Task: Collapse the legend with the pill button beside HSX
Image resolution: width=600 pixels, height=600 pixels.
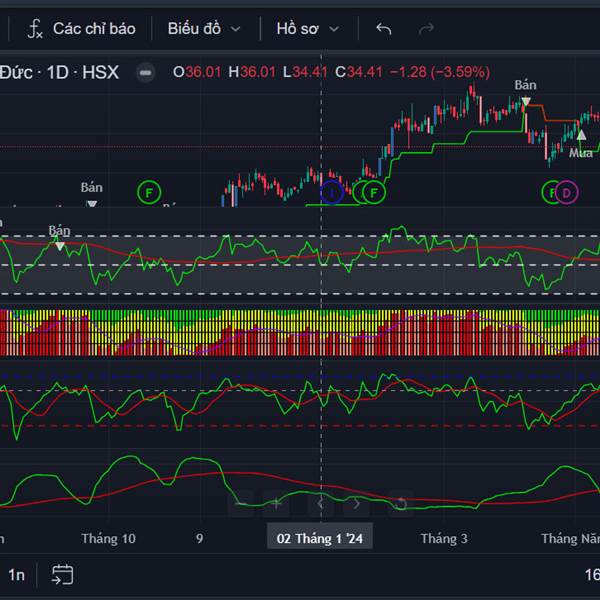Action: click(x=145, y=73)
